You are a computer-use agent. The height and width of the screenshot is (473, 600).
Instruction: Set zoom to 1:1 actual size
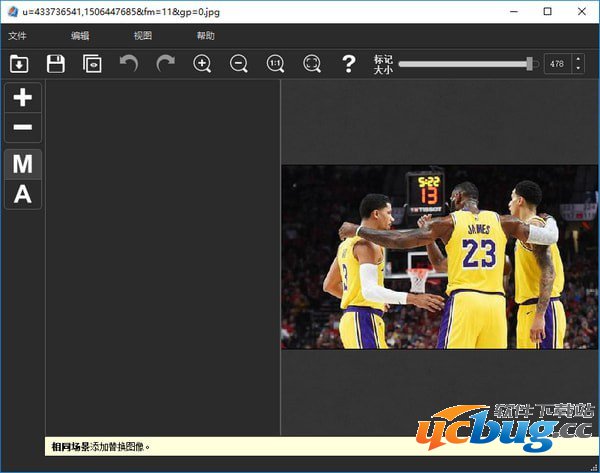click(276, 64)
